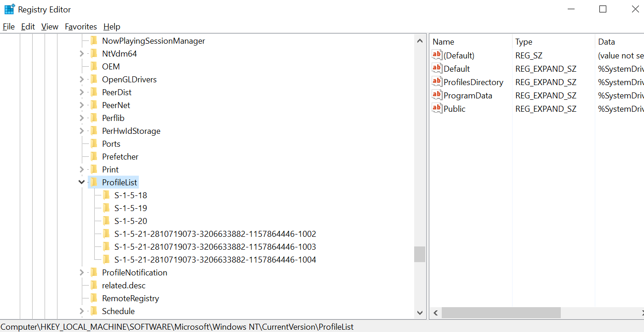Click the Type column header
This screenshot has width=644, height=332.
click(524, 42)
